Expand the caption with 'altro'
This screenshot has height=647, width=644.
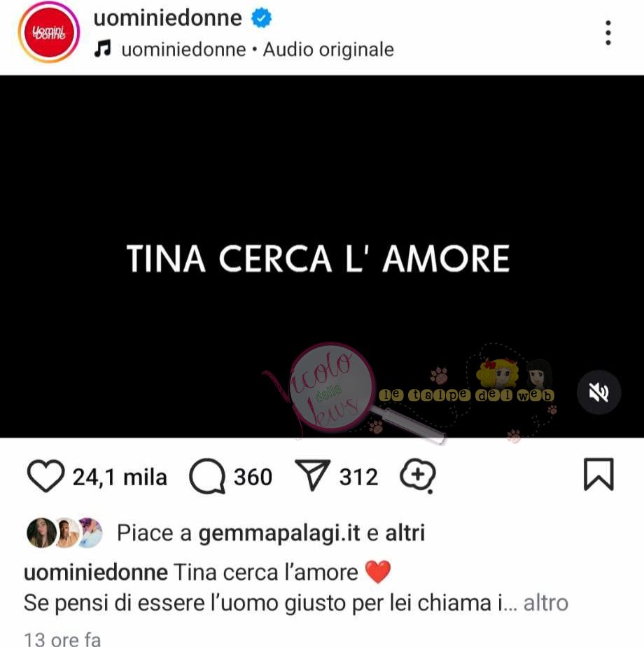click(x=545, y=604)
